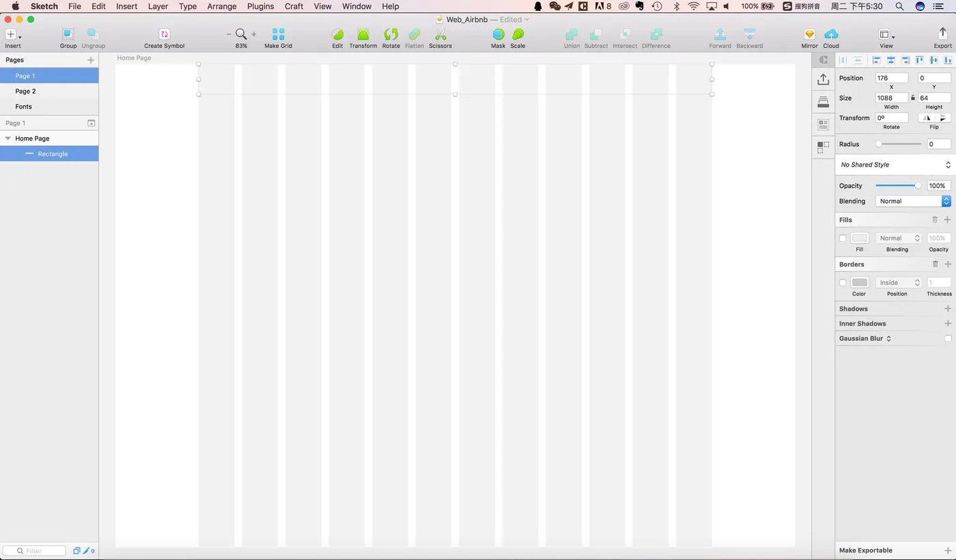Collapse the pages list with the panel icon
Image resolution: width=956 pixels, height=560 pixels.
(91, 123)
